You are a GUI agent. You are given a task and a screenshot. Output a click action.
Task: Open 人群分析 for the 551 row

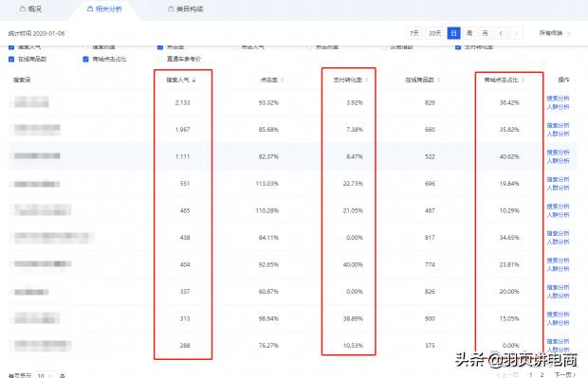(x=558, y=188)
